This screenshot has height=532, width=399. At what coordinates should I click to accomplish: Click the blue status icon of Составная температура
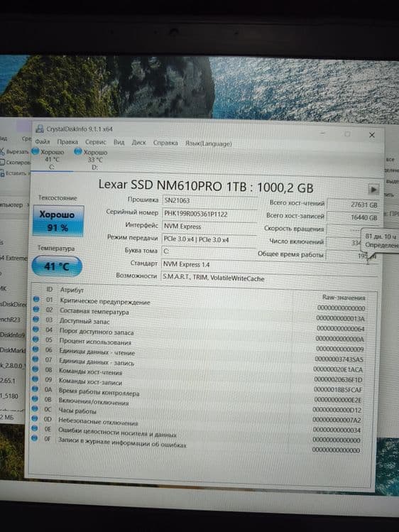[x=36, y=309]
